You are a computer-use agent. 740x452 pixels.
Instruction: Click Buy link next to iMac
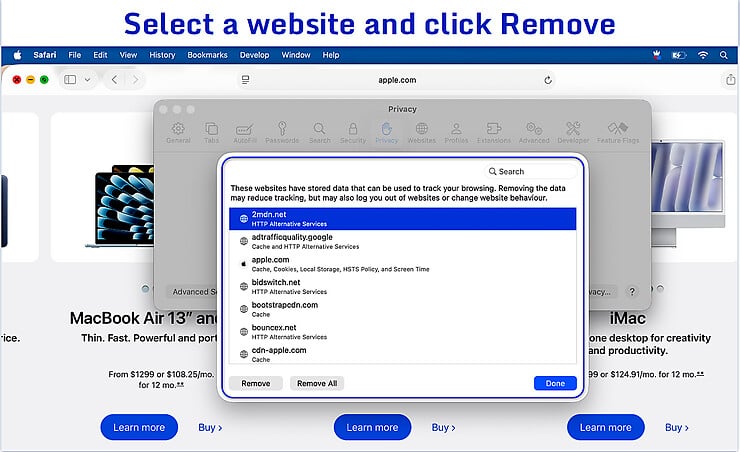point(676,427)
